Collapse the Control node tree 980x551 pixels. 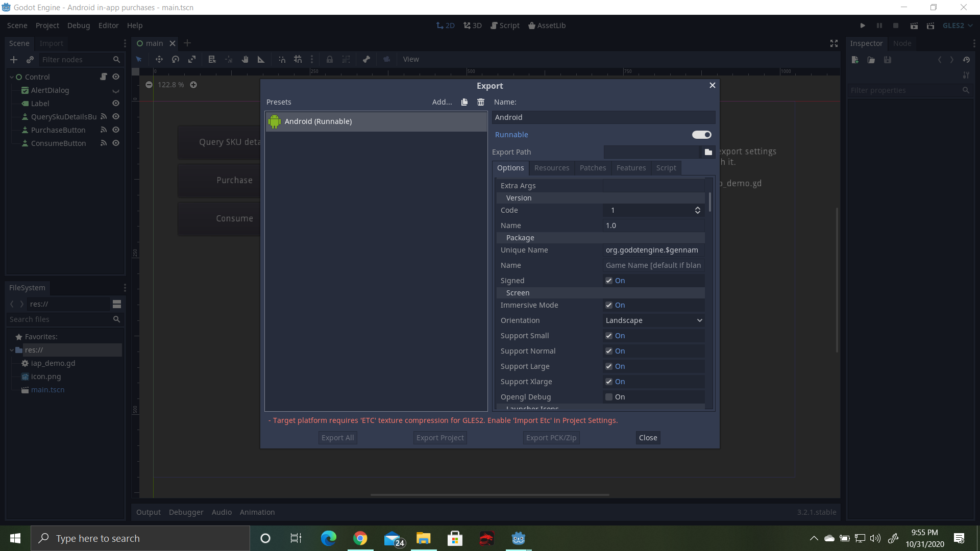[x=11, y=77]
